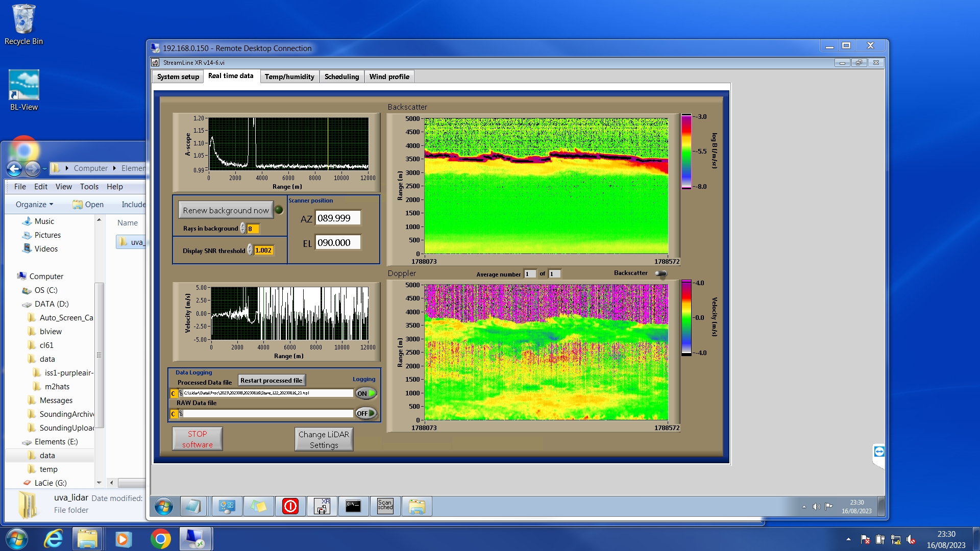Click the Change LiDAR Settings button
The image size is (980, 551).
click(x=324, y=439)
